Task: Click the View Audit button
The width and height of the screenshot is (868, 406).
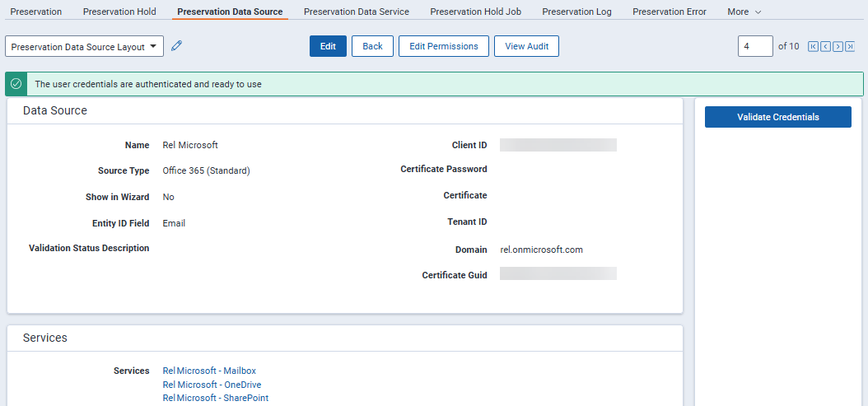Action: click(526, 46)
